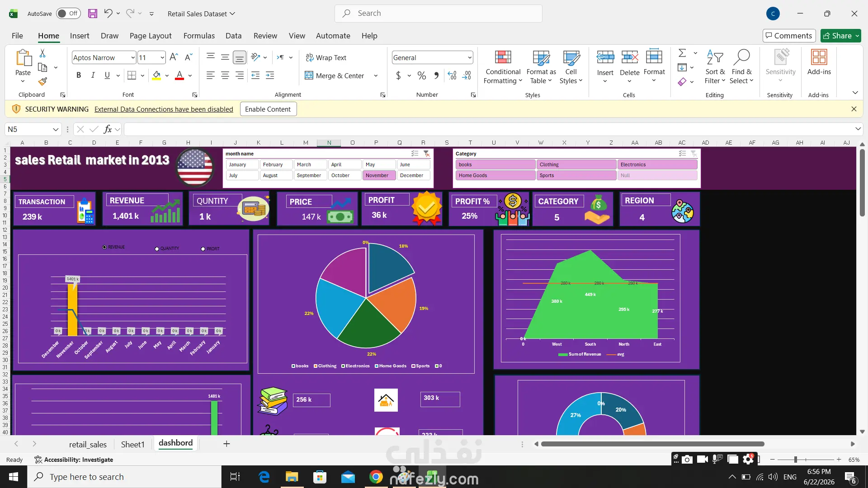
Task: Apply Percent Style number format
Action: pos(422,75)
